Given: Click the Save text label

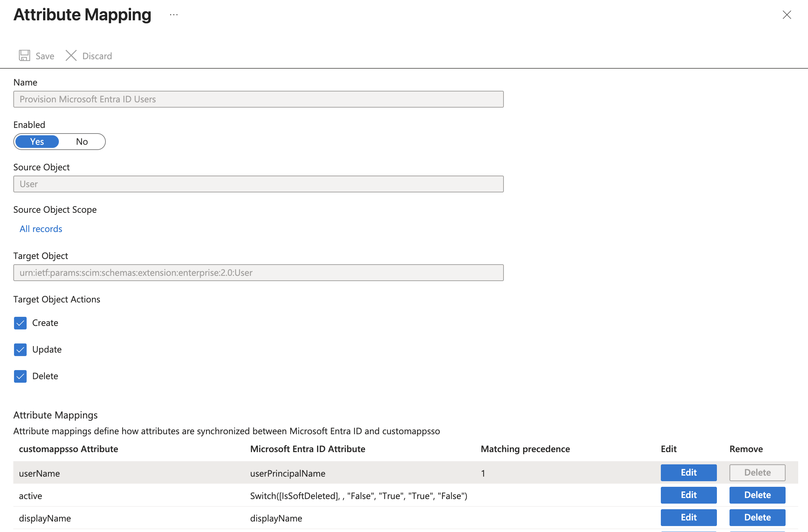Looking at the screenshot, I should (x=45, y=56).
